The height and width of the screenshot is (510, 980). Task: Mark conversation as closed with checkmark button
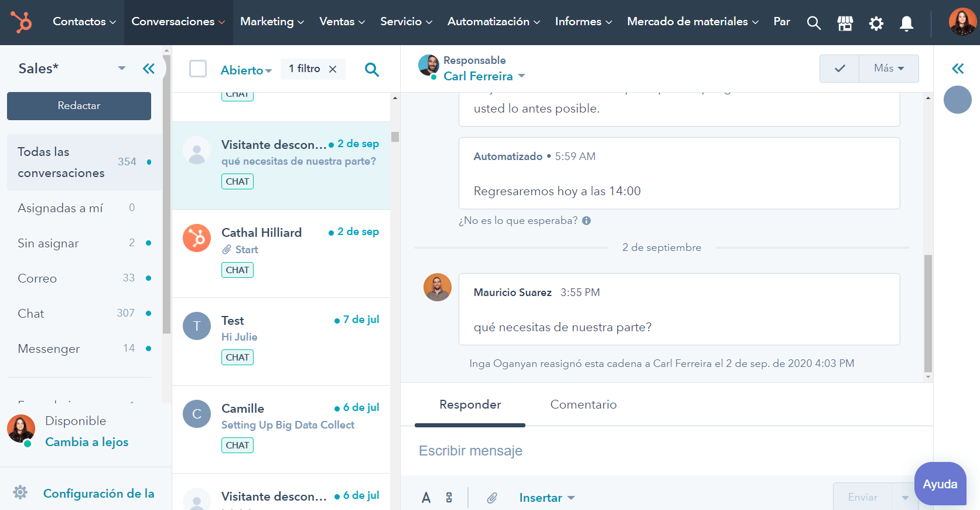839,69
